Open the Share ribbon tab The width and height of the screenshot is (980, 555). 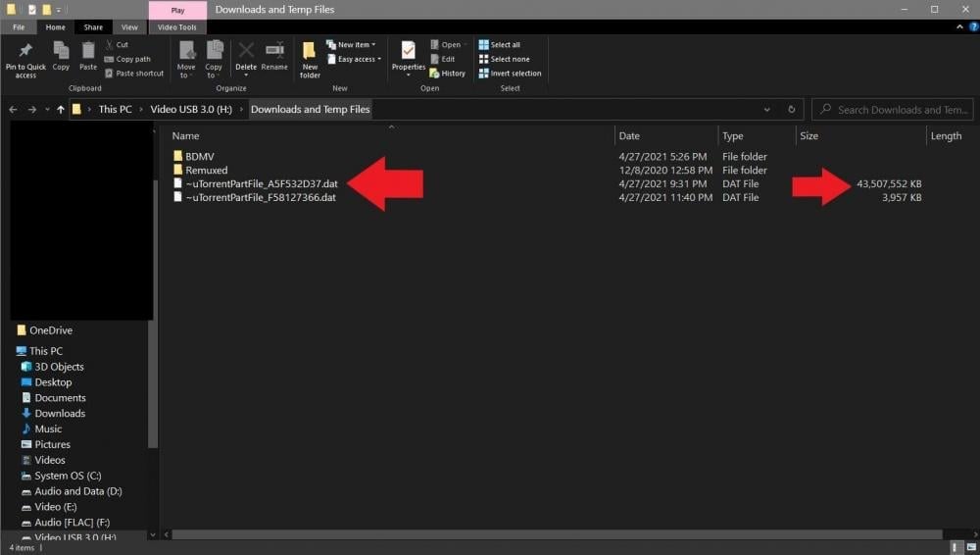tap(93, 26)
